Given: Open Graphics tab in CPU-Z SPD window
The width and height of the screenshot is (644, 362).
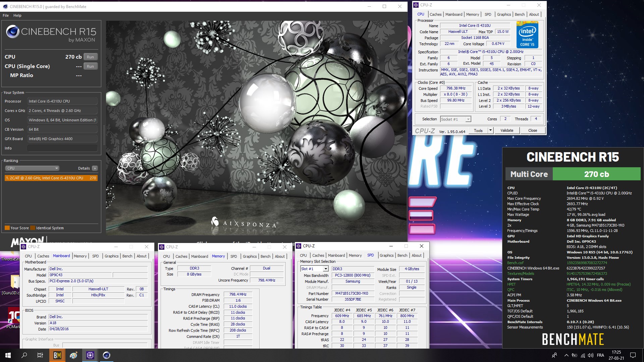Looking at the screenshot, I should [x=386, y=255].
